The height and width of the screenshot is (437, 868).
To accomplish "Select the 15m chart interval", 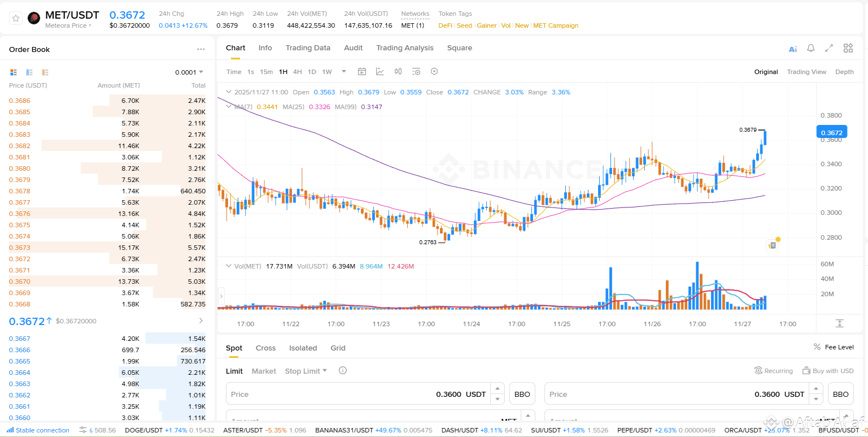I will [266, 72].
